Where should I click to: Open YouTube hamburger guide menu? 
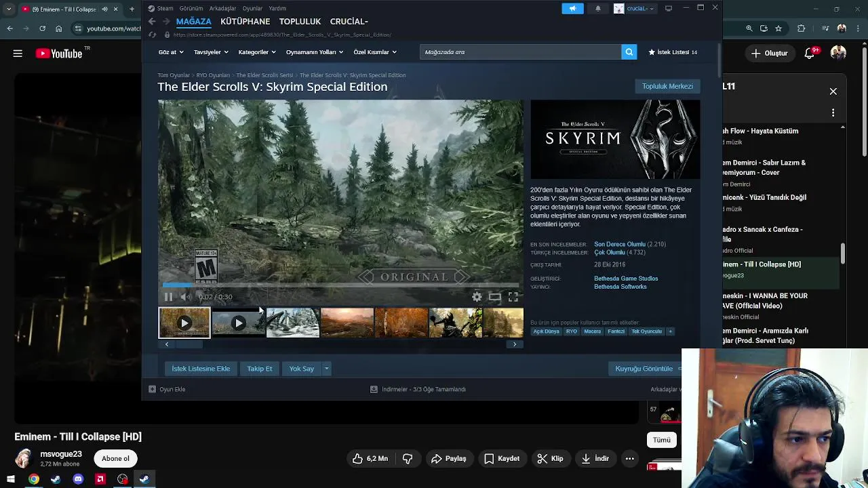coord(18,53)
